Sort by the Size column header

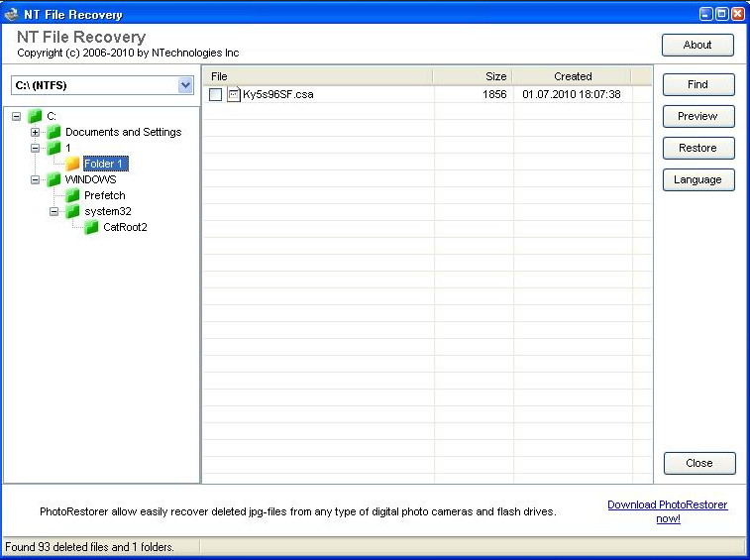(x=473, y=76)
